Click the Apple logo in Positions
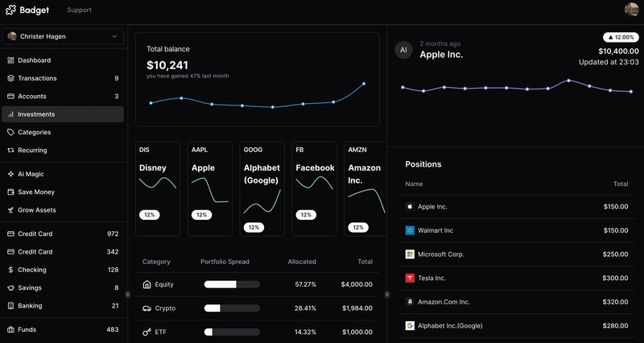This screenshot has height=343, width=644. coord(410,207)
